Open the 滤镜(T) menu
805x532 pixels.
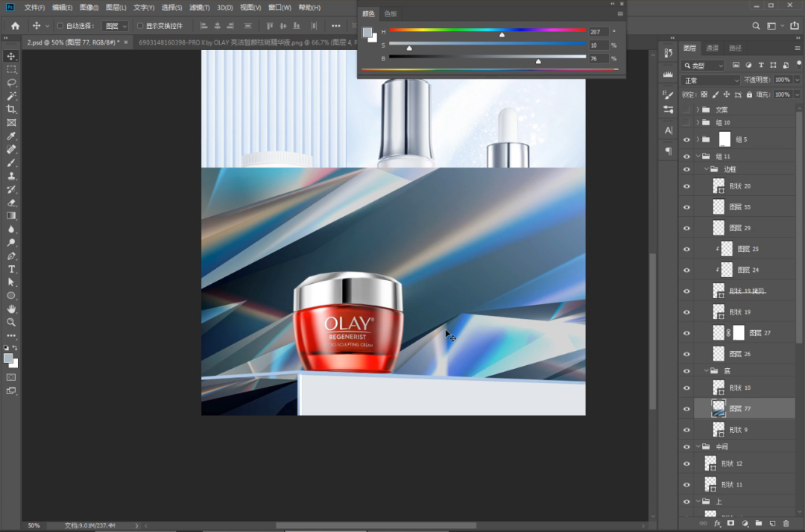point(199,7)
